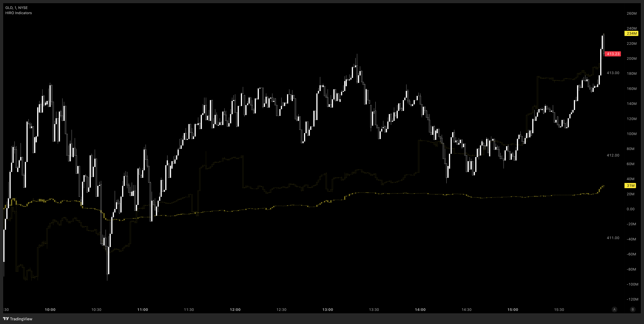Screen dimensions: 644x324
Task: Click the red 413.23 price tag
Action: click(613, 54)
